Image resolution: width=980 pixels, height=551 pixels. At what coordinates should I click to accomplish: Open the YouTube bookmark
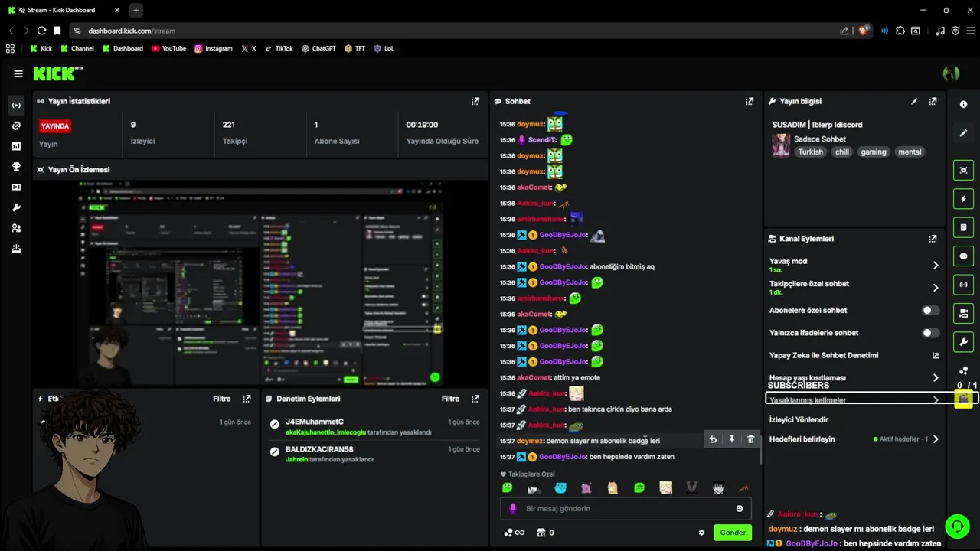pyautogui.click(x=168, y=48)
